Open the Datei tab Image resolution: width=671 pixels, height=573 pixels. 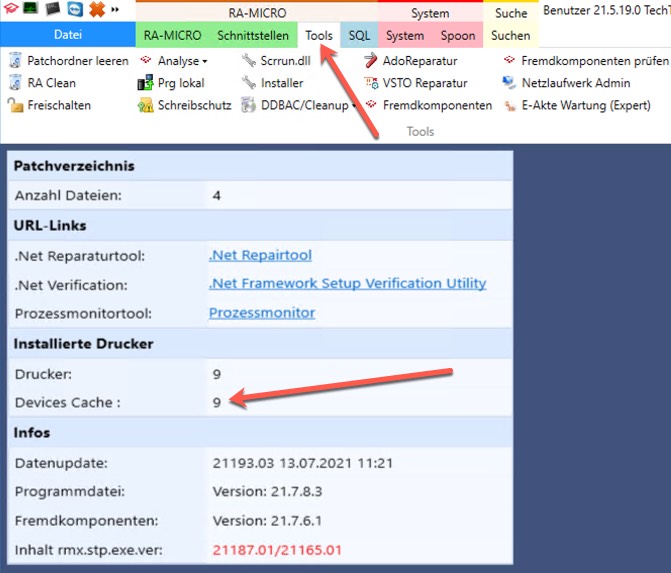68,35
